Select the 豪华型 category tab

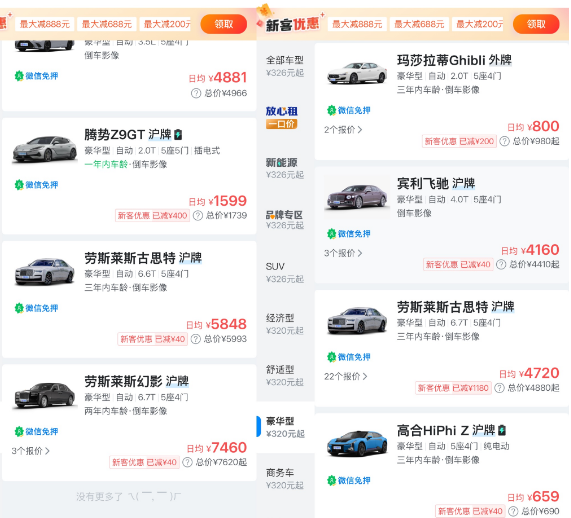(x=285, y=427)
